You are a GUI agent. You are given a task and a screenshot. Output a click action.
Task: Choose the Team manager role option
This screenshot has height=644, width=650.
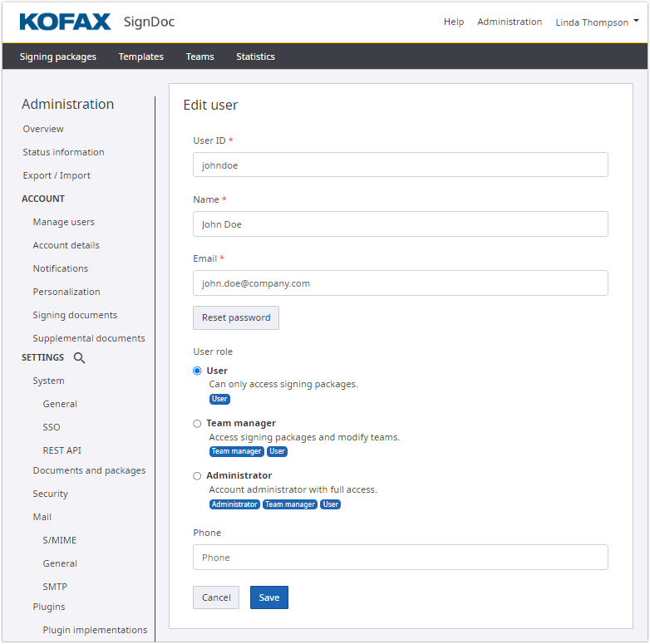[197, 423]
